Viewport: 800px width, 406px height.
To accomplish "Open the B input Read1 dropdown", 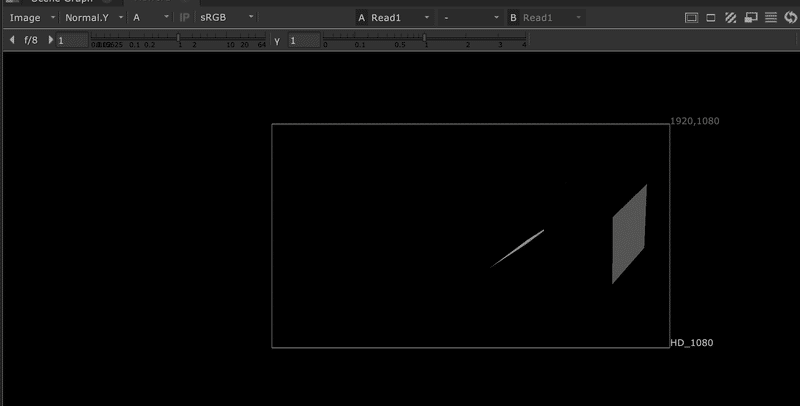I will point(552,18).
